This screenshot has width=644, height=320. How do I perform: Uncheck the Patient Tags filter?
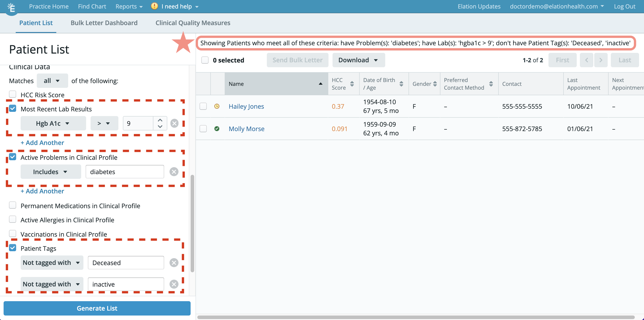13,248
